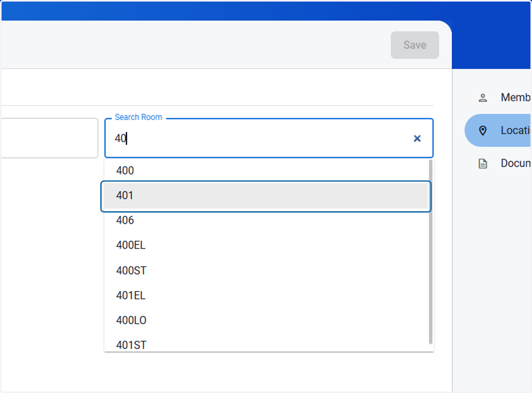
Task: Click the Documents file icon
Action: 483,163
